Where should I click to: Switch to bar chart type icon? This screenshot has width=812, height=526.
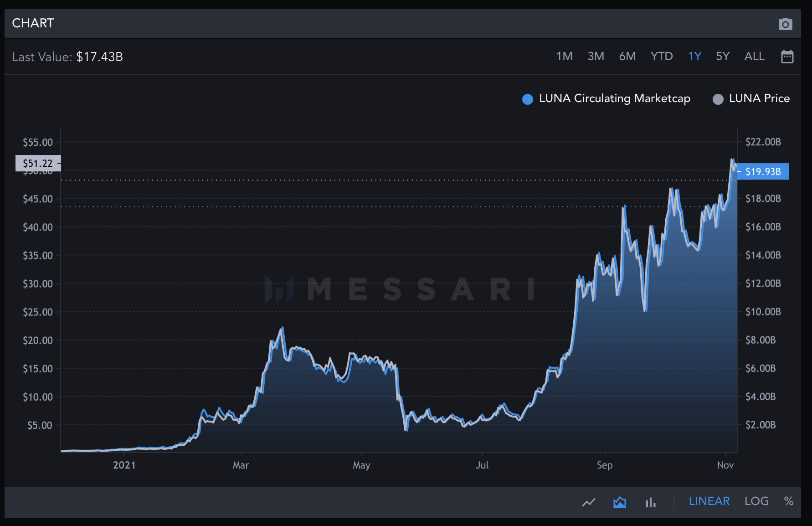click(x=650, y=502)
